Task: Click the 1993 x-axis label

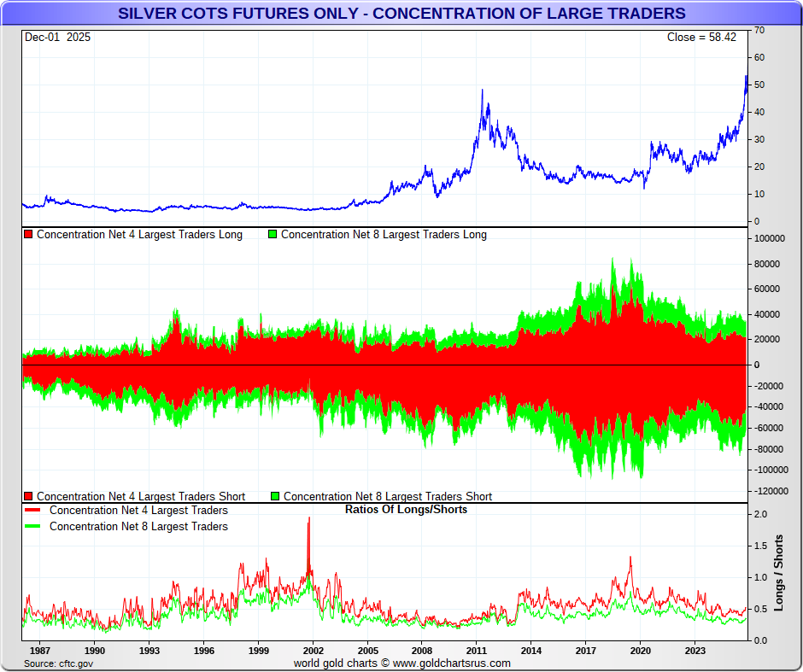Action: pyautogui.click(x=149, y=651)
